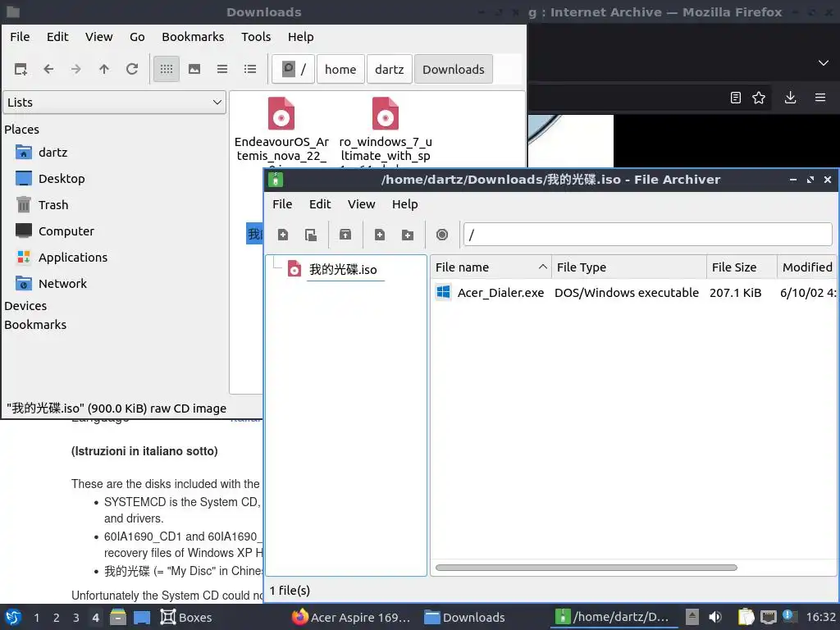Open the panel start menu icon

pos(13,617)
